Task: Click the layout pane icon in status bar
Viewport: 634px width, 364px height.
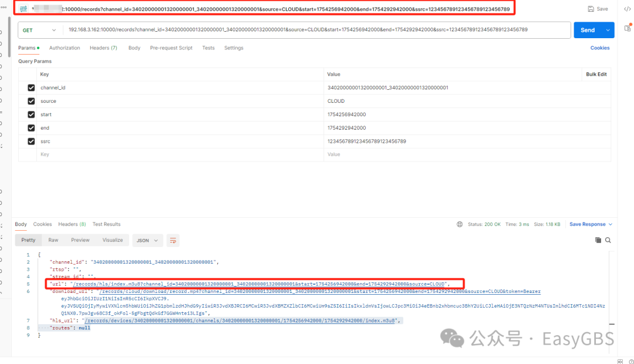Action: pyautogui.click(x=620, y=362)
